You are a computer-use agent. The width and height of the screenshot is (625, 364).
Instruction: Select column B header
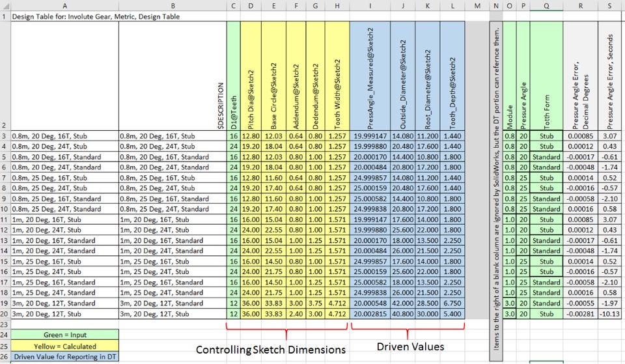coord(173,6)
